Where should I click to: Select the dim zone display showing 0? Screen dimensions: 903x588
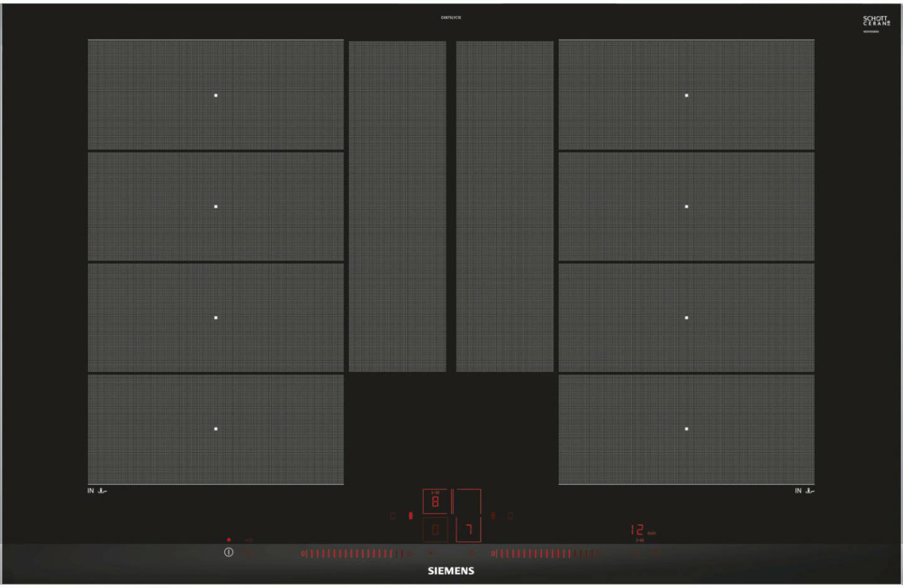pos(435,530)
